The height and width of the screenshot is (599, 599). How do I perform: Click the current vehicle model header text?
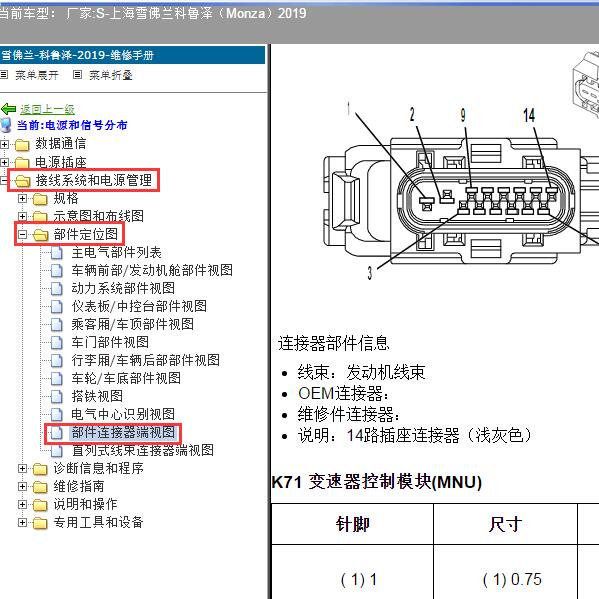153,14
